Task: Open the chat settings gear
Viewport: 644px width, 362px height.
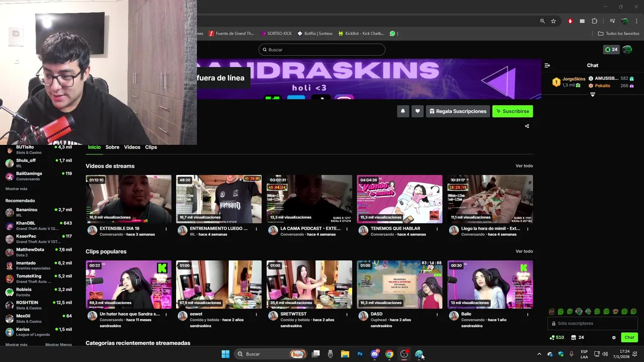Action: (x=614, y=337)
